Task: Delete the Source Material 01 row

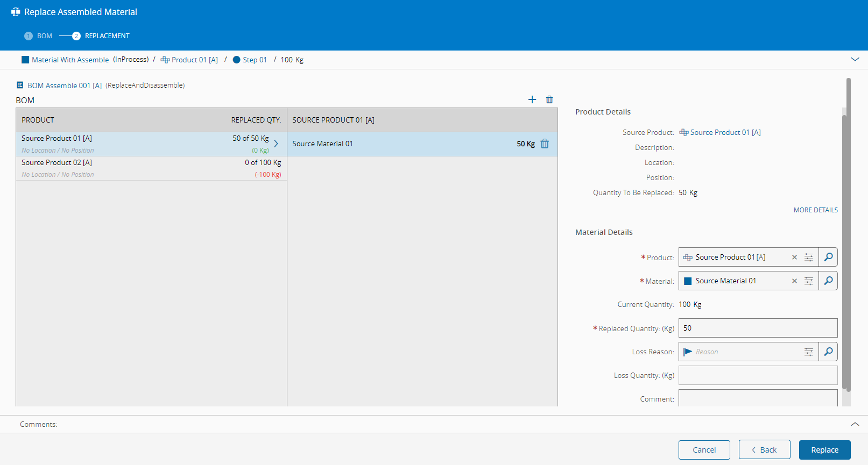Action: point(545,144)
